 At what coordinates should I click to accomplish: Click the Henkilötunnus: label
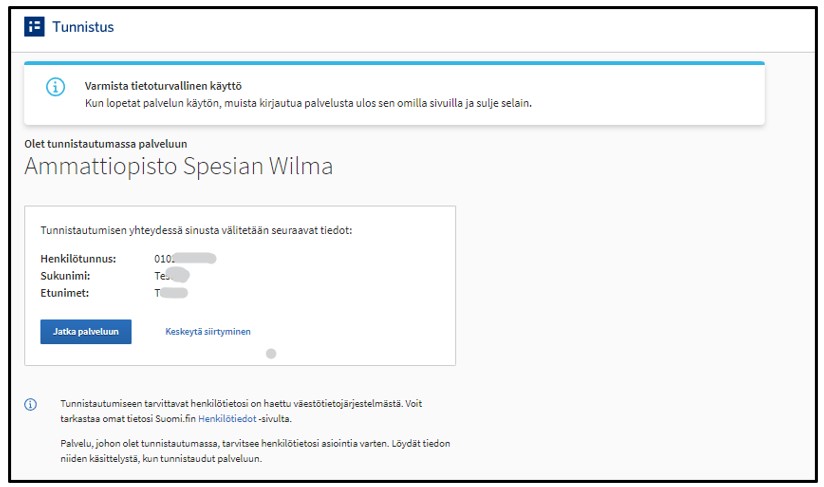(x=78, y=258)
